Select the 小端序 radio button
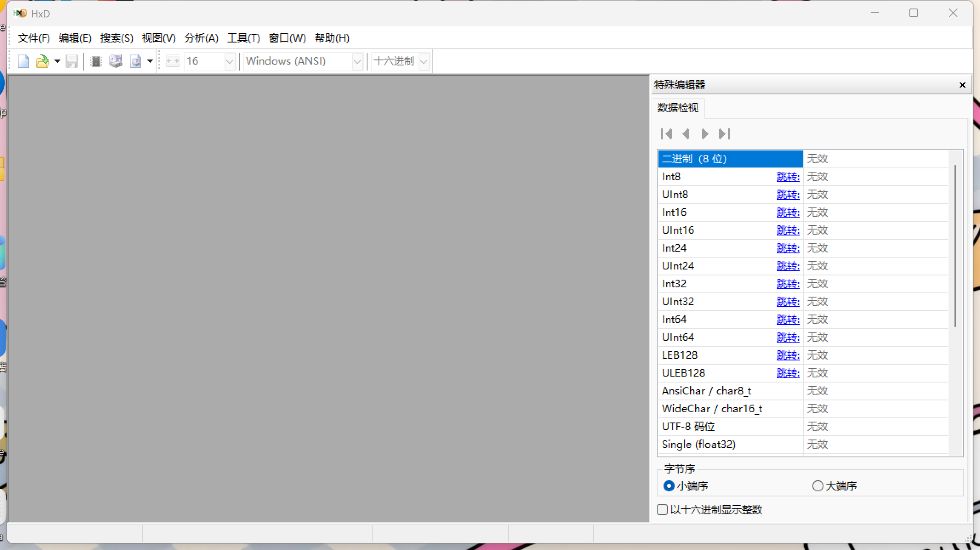This screenshot has height=550, width=980. coord(669,486)
